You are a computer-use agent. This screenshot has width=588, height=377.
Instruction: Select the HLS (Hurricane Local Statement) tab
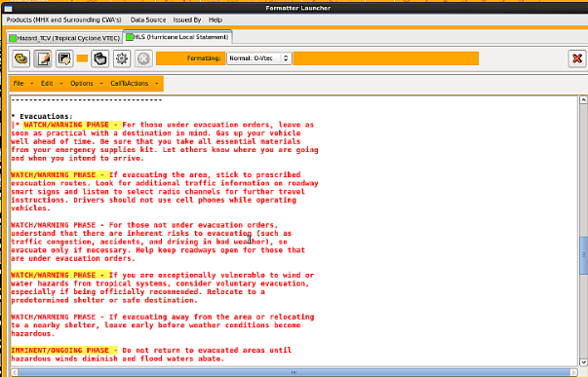(x=177, y=37)
